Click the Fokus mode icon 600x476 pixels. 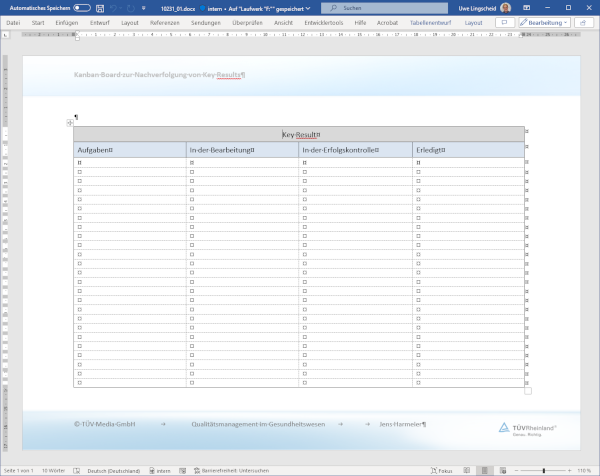(431, 470)
